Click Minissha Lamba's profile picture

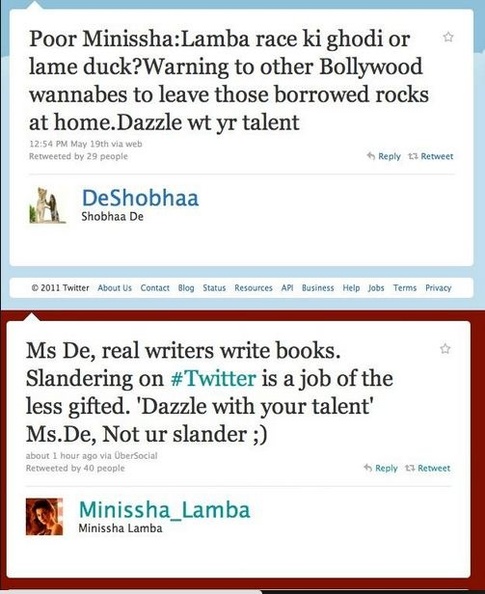click(44, 516)
